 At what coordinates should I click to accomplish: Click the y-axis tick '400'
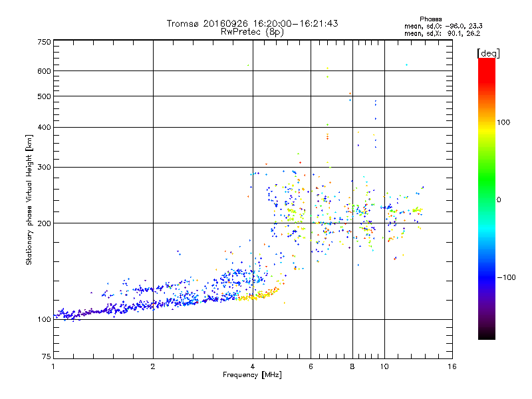pyautogui.click(x=44, y=127)
